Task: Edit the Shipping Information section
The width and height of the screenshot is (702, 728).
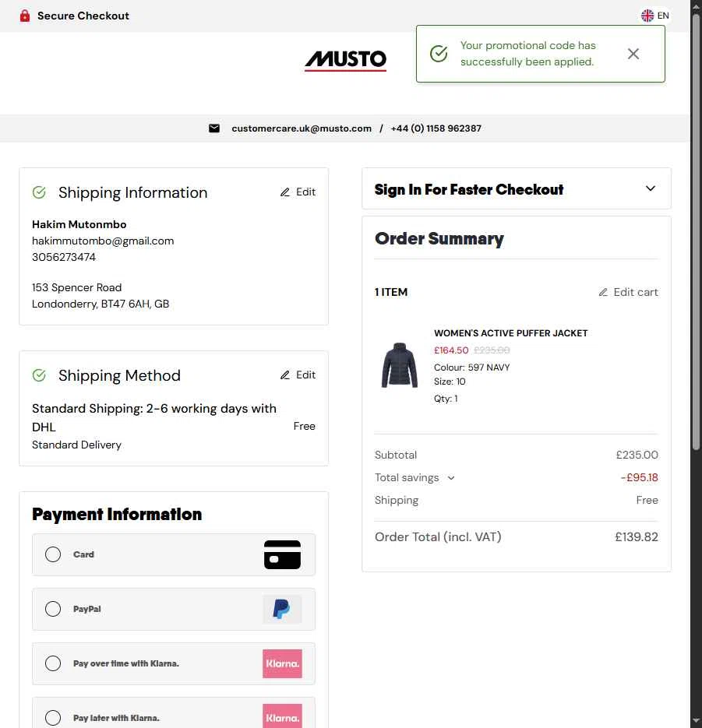Action: tap(298, 192)
